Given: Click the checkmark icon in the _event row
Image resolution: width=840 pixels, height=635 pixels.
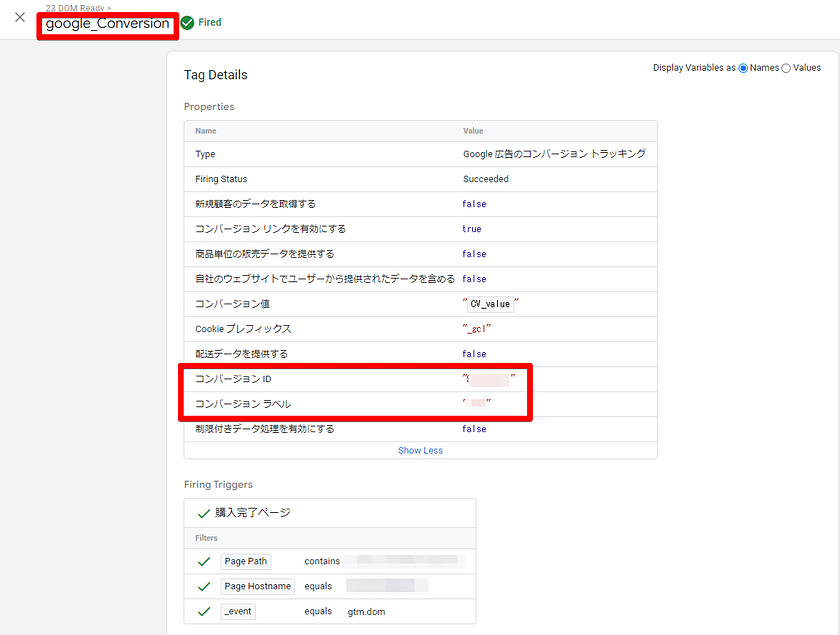Looking at the screenshot, I should (x=204, y=611).
